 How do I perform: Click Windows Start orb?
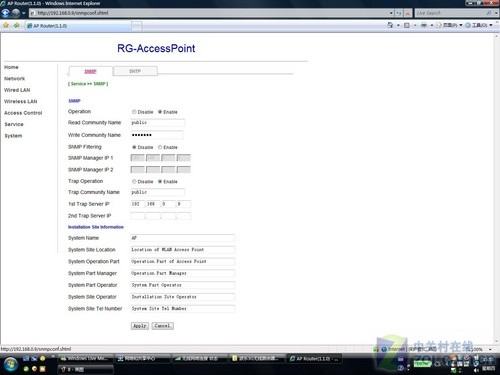tap(10, 364)
